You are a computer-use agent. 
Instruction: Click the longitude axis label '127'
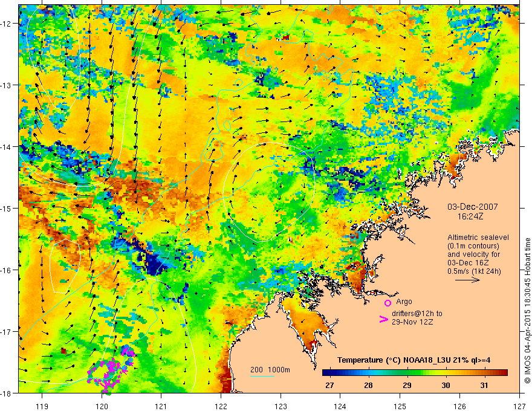click(519, 406)
